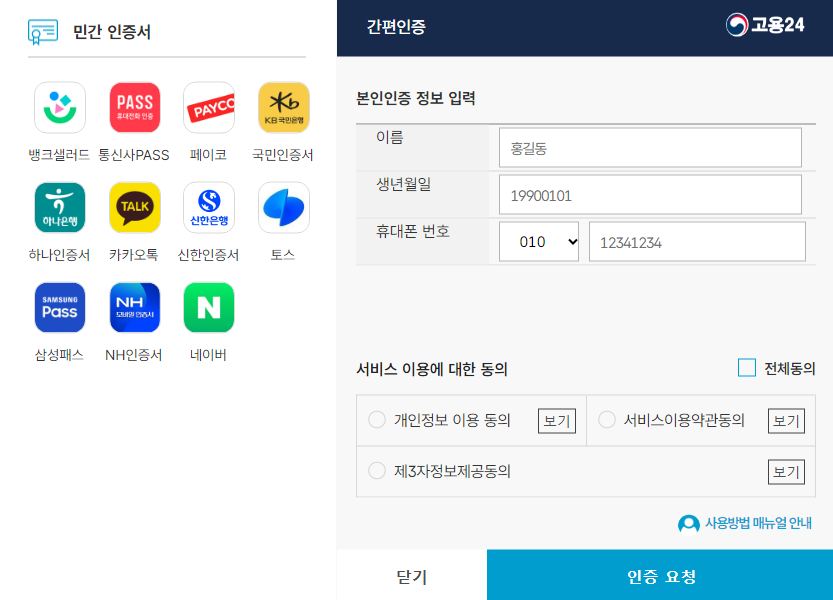Check the 전체동의 checkbox
The image size is (833, 600).
746,368
